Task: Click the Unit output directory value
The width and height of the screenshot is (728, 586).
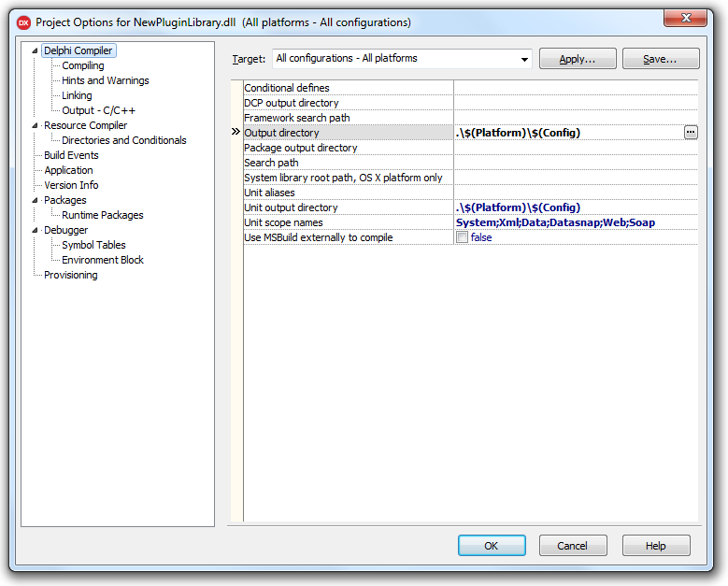Action: coord(576,207)
